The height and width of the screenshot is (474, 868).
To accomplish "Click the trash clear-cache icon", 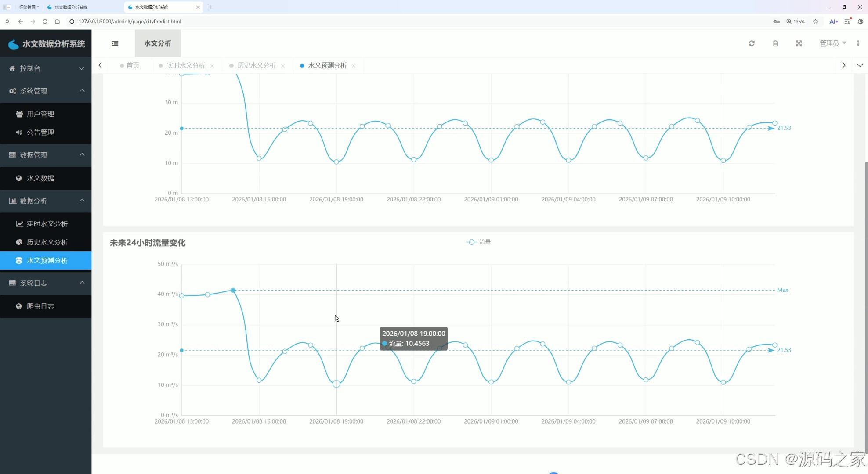I will [775, 43].
